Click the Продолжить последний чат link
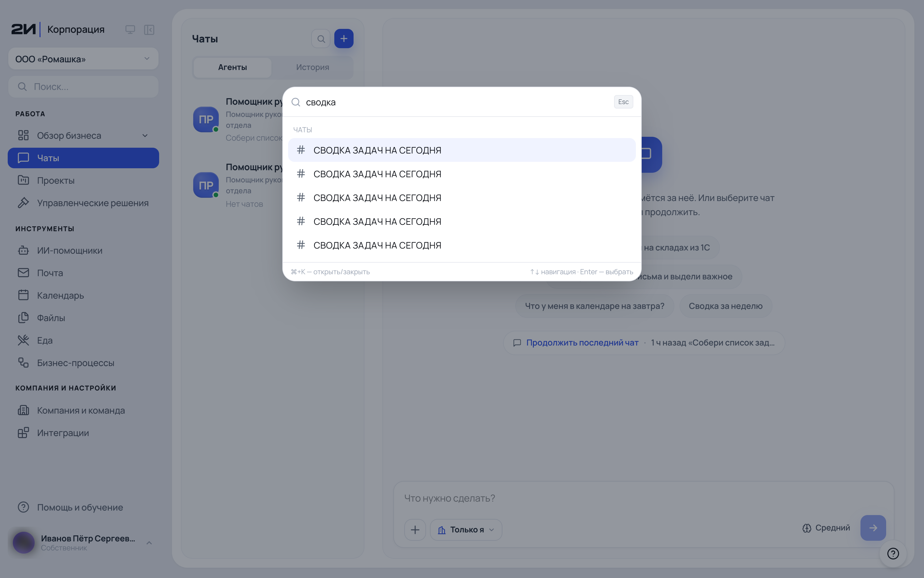Screen dimensions: 924x578 pyautogui.click(x=582, y=343)
